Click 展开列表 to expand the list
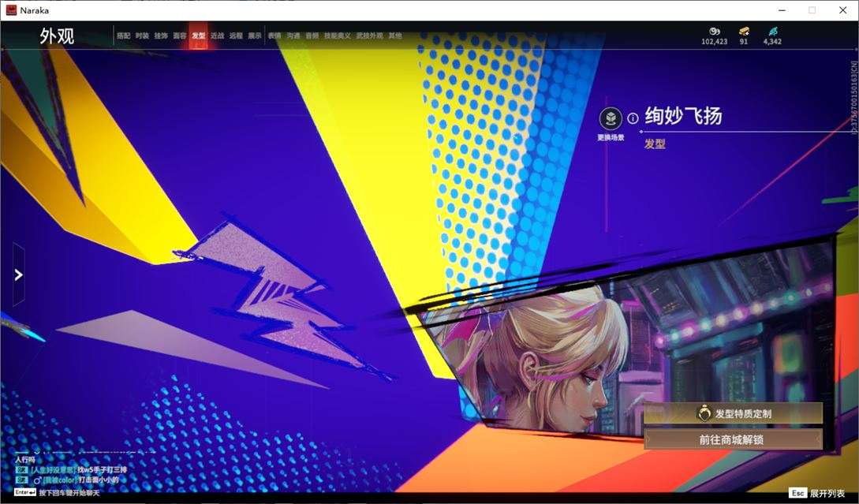Screen dimensions: 859x504 [827, 494]
